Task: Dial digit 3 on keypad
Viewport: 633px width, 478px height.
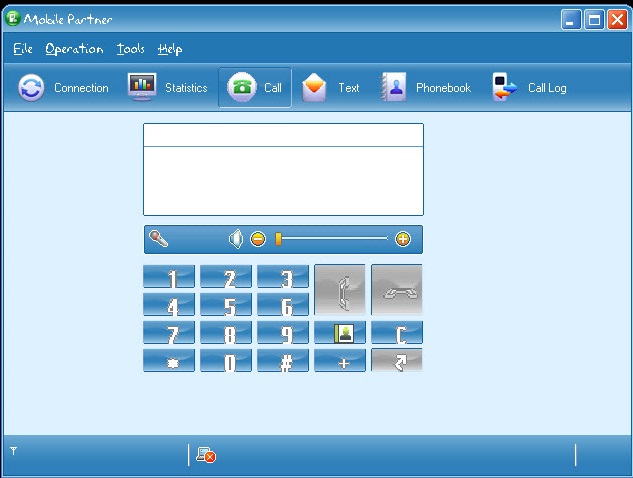Action: point(283,277)
